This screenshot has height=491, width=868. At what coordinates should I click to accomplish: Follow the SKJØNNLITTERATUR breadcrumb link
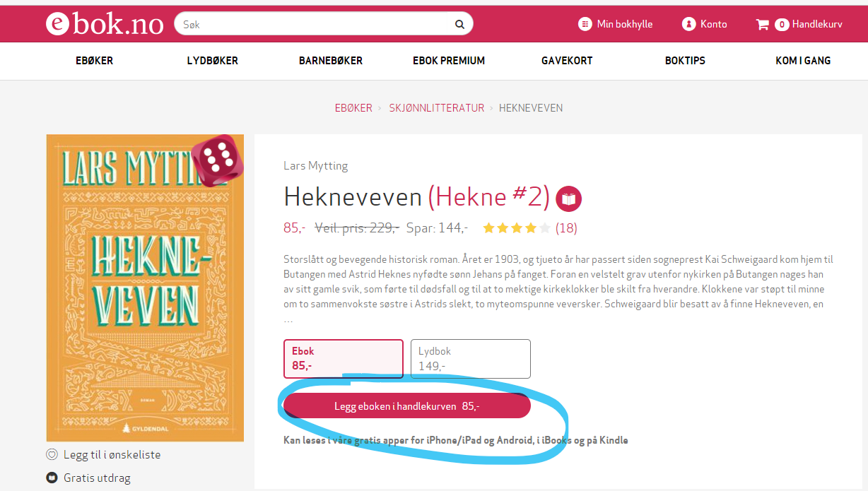(437, 108)
